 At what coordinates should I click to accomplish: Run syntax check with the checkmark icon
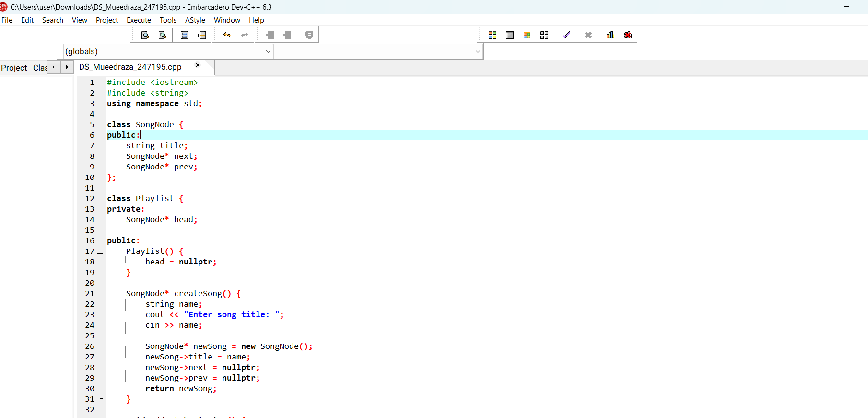pyautogui.click(x=566, y=35)
